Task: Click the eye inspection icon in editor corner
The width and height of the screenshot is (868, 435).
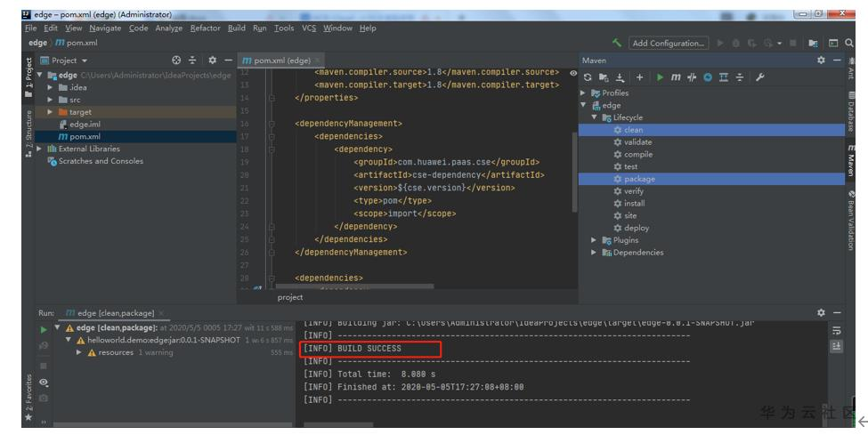Action: [573, 73]
